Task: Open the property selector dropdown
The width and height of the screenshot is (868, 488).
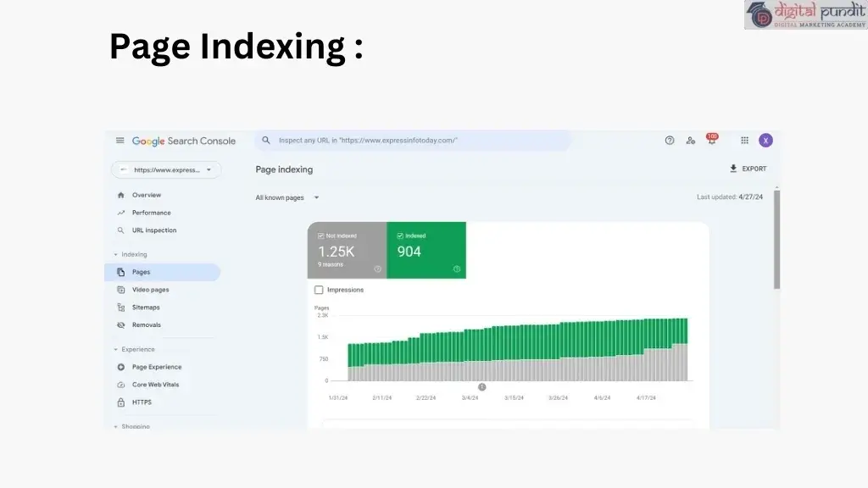Action: point(166,169)
